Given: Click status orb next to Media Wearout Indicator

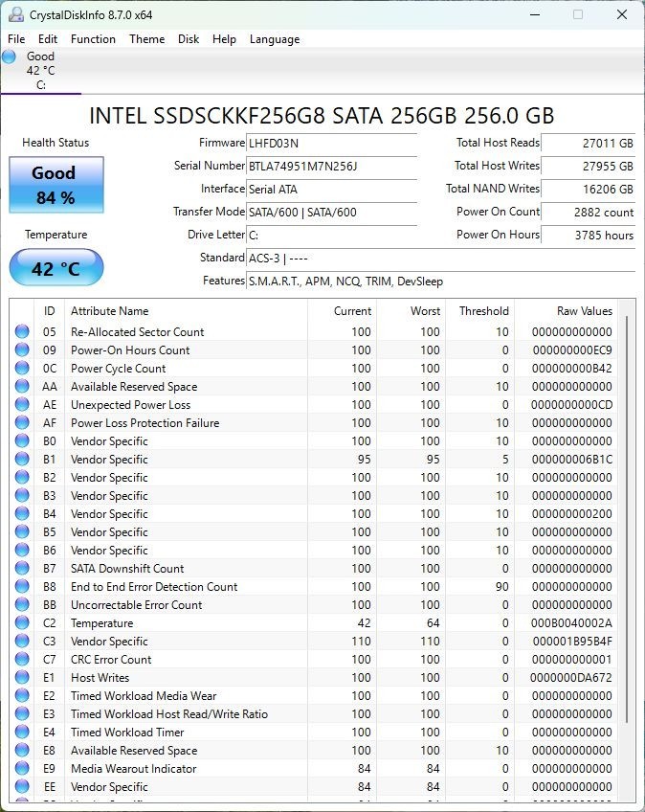Looking at the screenshot, I should [x=22, y=768].
